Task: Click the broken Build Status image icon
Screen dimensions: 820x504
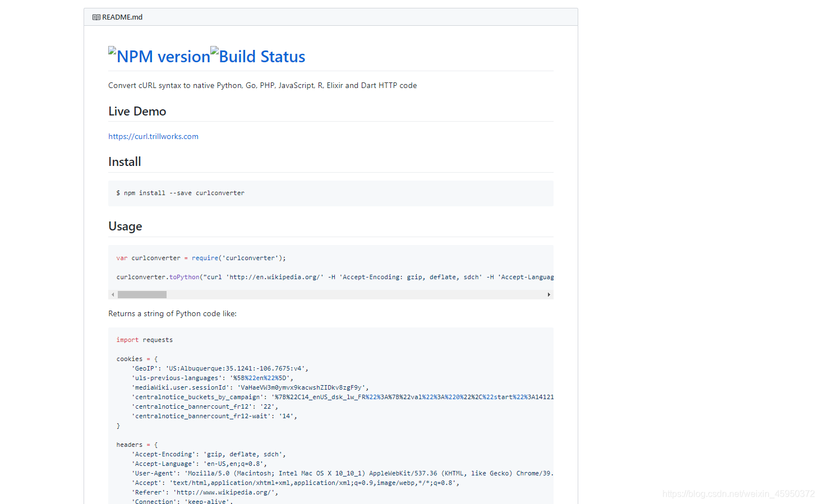Action: (x=214, y=50)
